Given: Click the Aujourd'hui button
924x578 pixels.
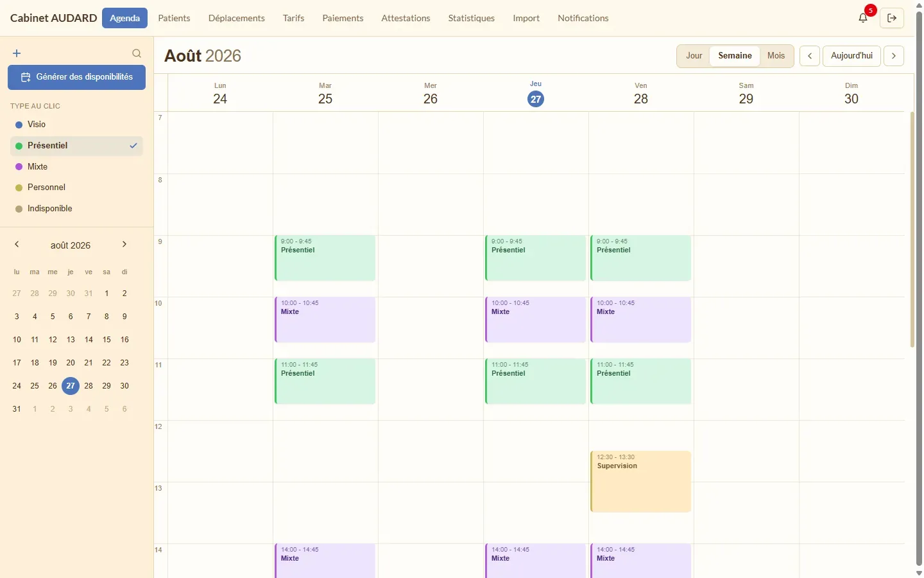Looking at the screenshot, I should point(851,56).
